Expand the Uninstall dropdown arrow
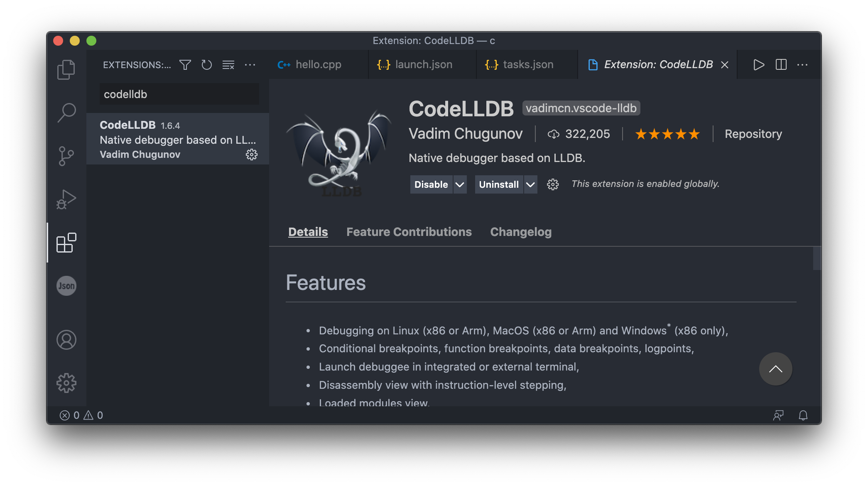The image size is (868, 486). pos(530,184)
